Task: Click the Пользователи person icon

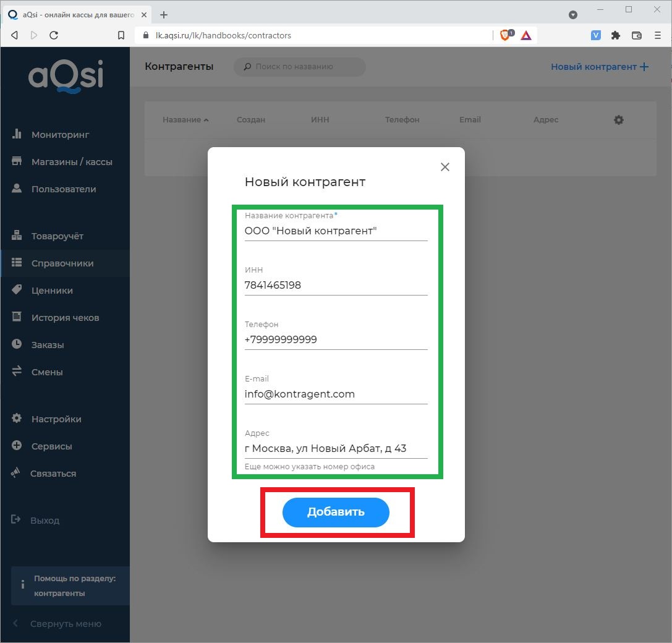Action: tap(17, 189)
